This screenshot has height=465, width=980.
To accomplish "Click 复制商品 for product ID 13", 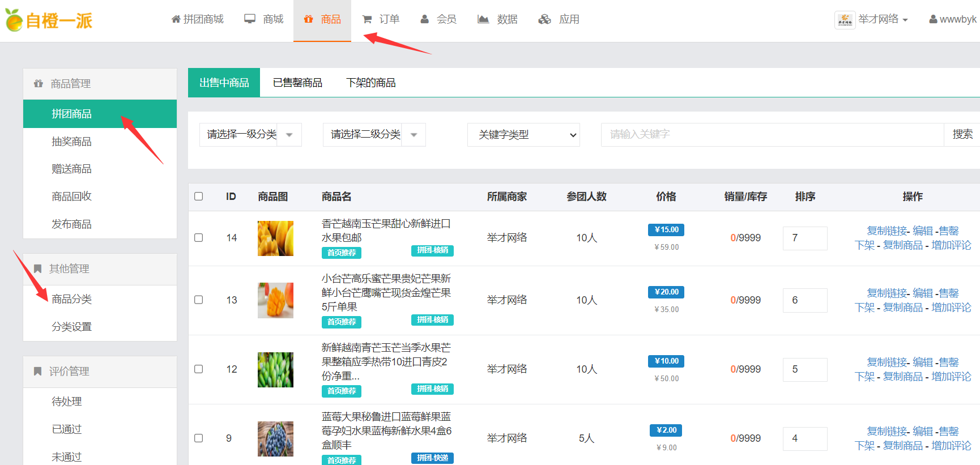I will (903, 308).
